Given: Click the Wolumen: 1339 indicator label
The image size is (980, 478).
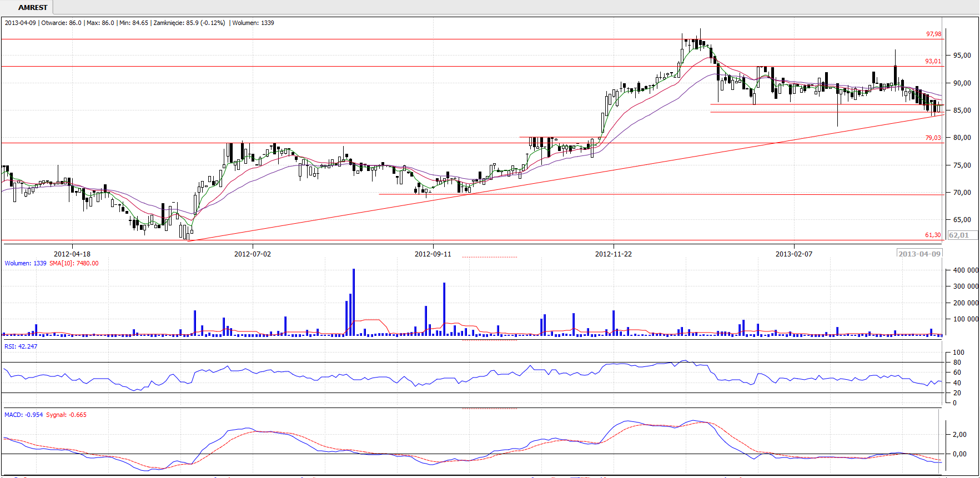Looking at the screenshot, I should 26,263.
